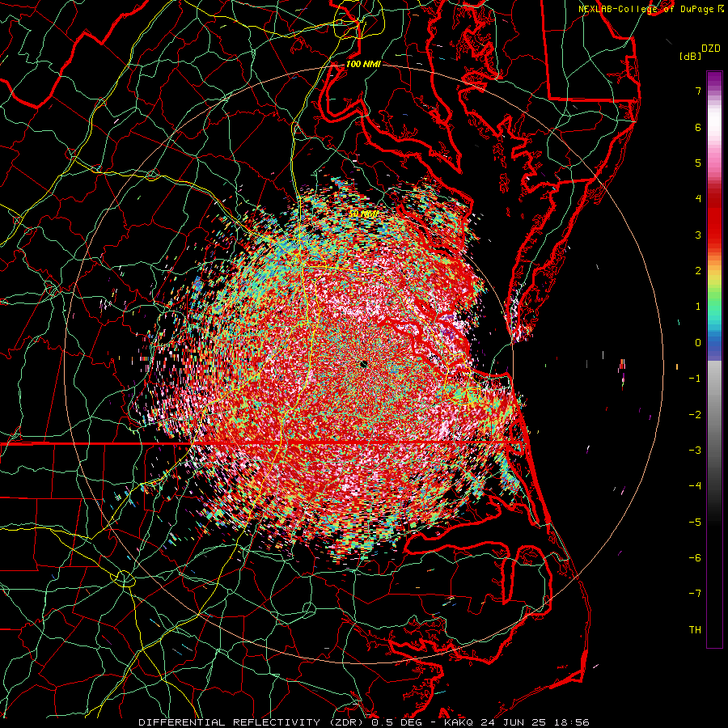This screenshot has height=728, width=728.
Task: Click the red segment of the color bar
Action: [714, 223]
